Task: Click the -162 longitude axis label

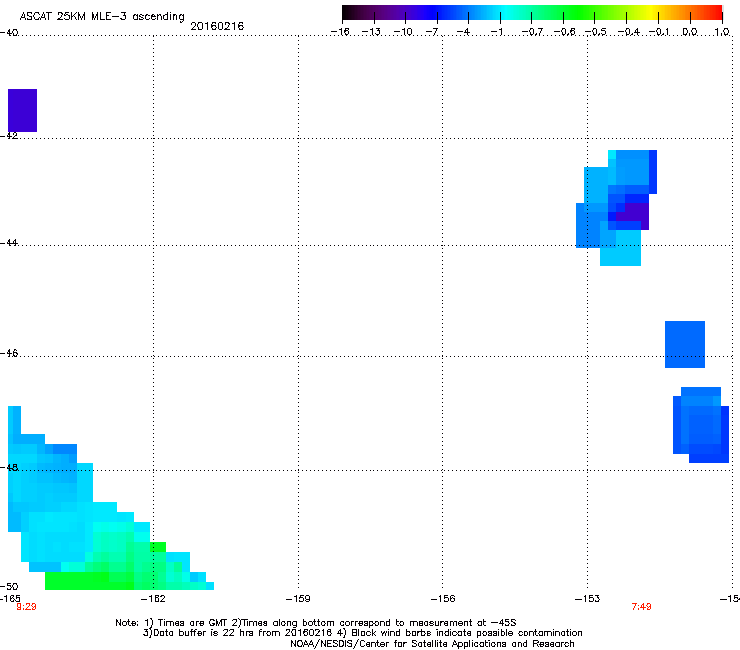Action: [153, 599]
